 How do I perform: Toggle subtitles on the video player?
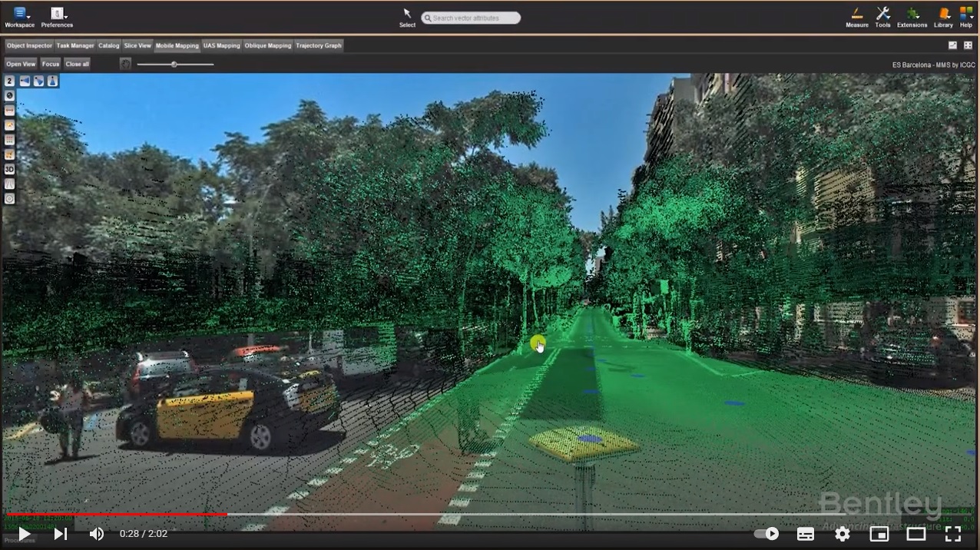805,534
